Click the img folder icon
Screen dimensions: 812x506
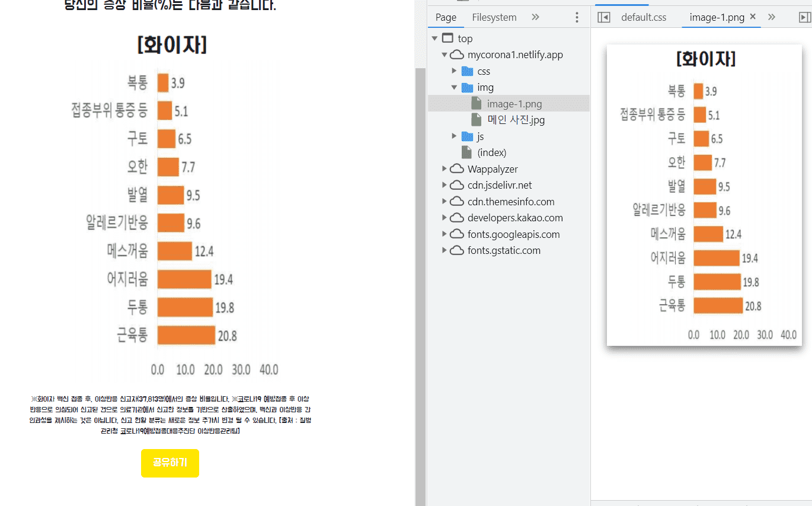[x=467, y=87]
